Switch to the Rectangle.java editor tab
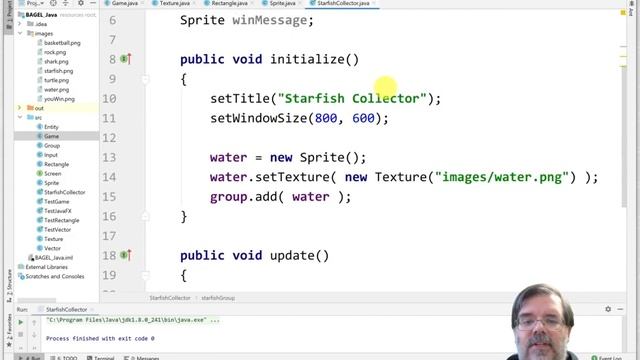This screenshot has width=640, height=360. (x=229, y=3)
